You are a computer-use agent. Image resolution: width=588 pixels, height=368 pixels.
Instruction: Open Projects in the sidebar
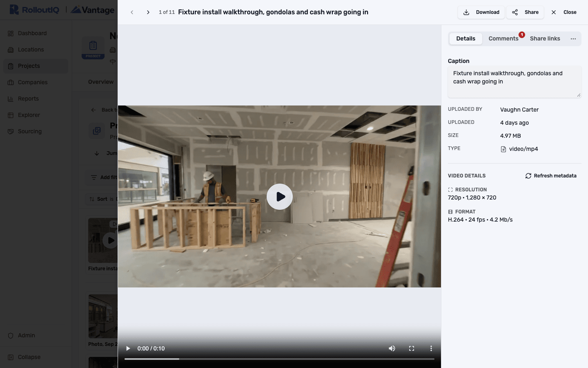pyautogui.click(x=36, y=66)
